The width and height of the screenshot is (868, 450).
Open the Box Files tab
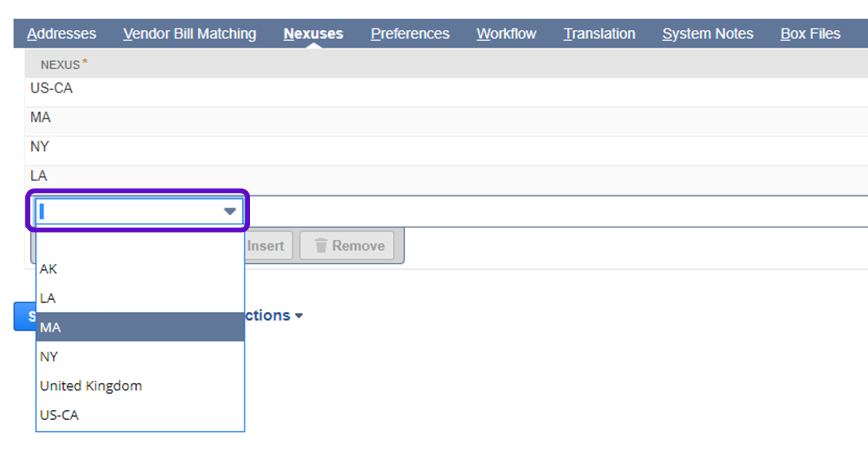pyautogui.click(x=810, y=34)
